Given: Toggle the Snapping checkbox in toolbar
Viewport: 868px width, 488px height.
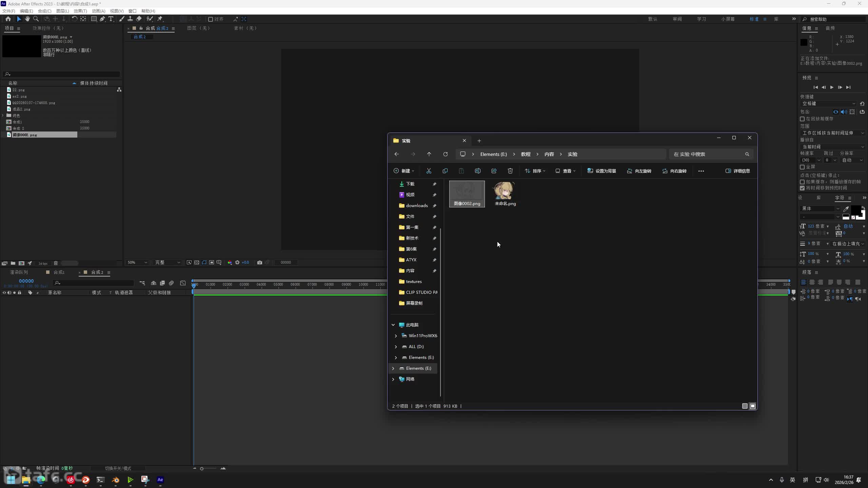Looking at the screenshot, I should coord(211,19).
